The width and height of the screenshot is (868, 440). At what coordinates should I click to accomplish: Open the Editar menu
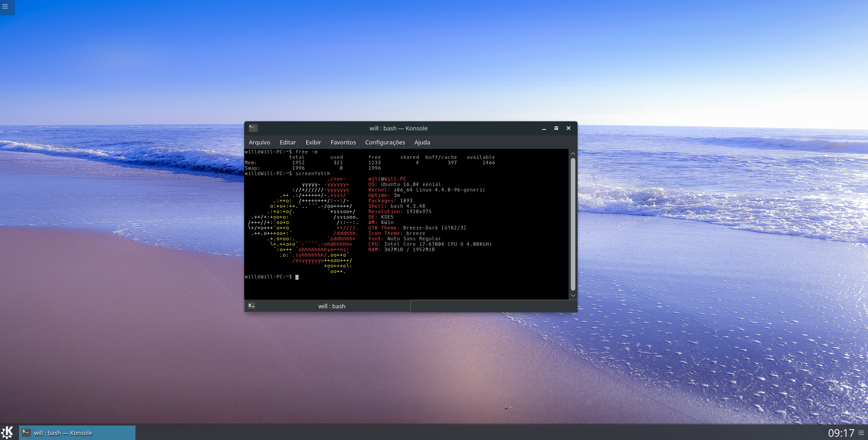tap(288, 142)
